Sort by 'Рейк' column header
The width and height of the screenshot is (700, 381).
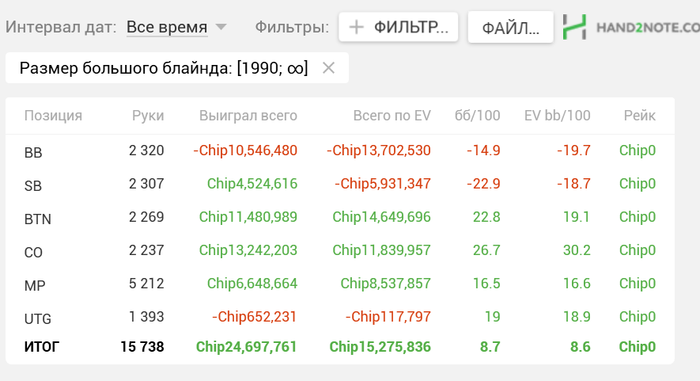[639, 116]
